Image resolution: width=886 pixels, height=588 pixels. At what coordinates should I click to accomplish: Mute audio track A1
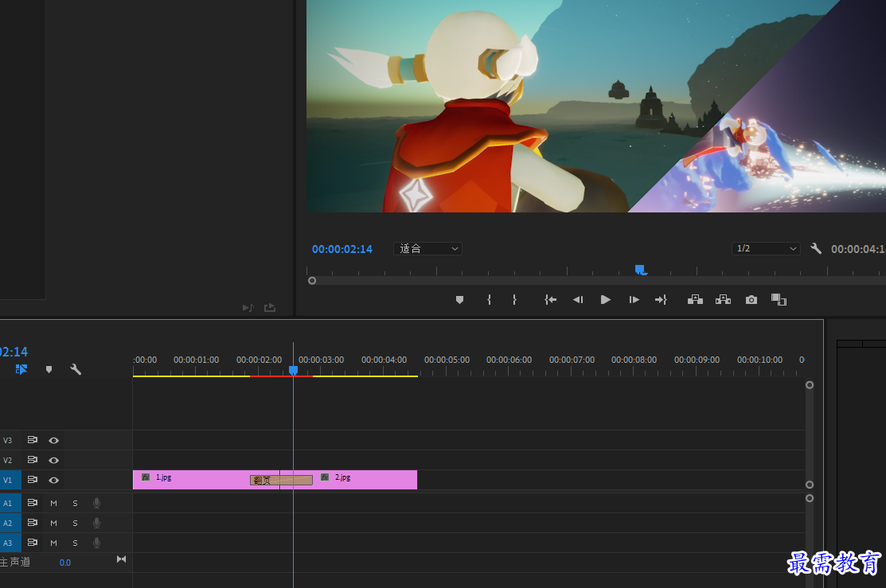pos(53,504)
